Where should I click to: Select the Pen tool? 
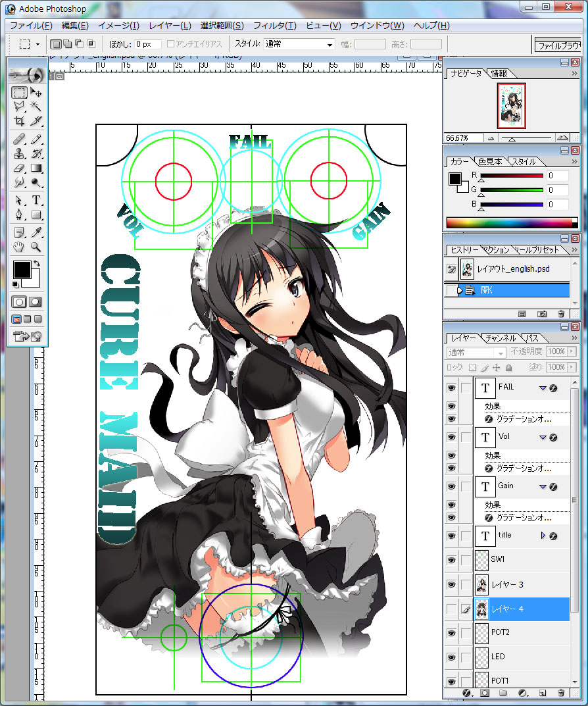click(x=19, y=214)
